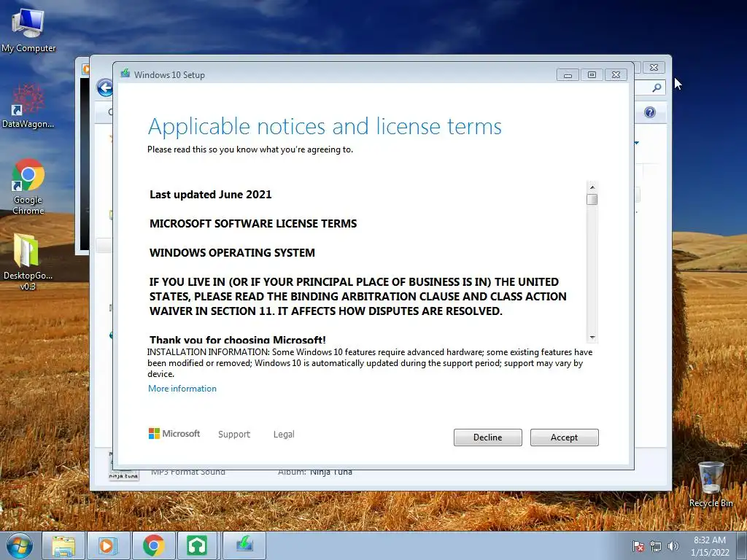Switch to Windows 10 Setup taskbar item

tap(244, 545)
